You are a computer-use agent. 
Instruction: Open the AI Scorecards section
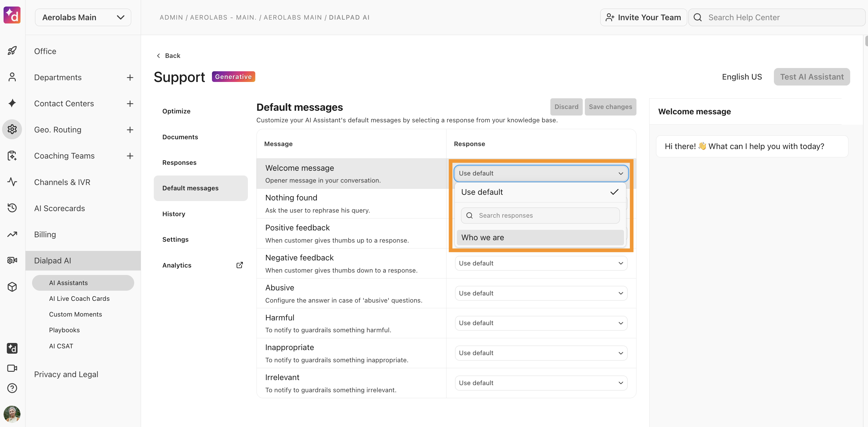59,208
